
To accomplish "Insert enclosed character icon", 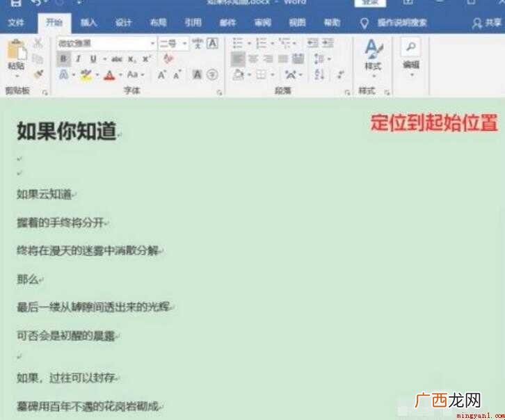I will click(x=212, y=74).
